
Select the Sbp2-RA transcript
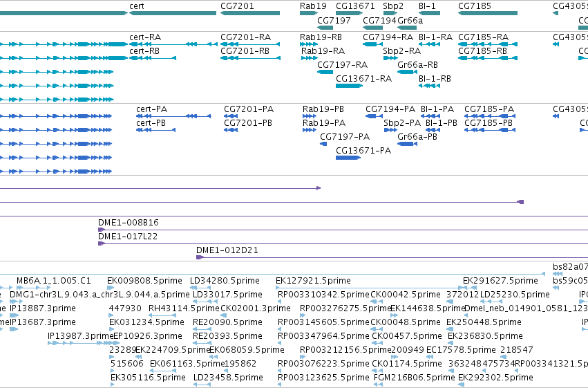[390, 58]
